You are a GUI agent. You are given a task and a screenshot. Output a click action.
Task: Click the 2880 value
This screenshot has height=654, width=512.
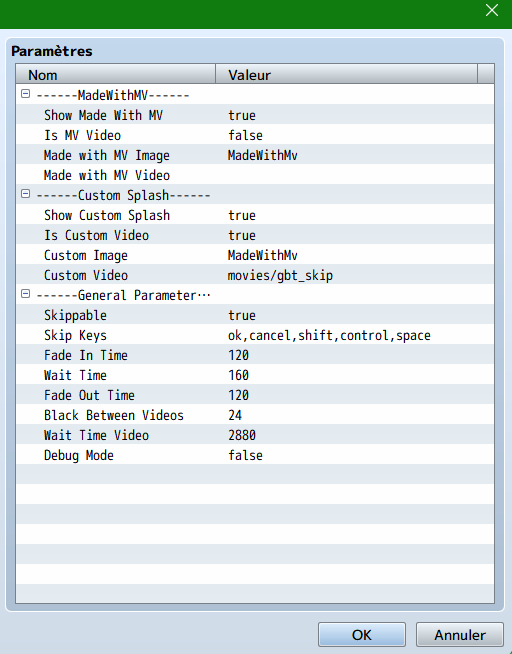(242, 435)
